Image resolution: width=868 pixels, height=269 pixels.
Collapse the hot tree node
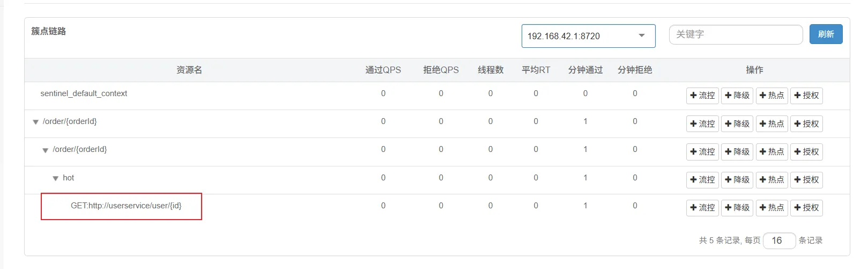55,178
